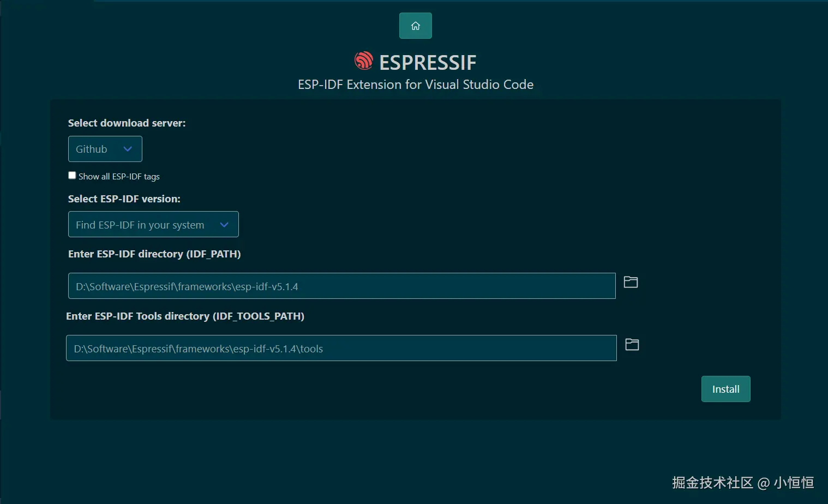This screenshot has height=504, width=828.
Task: Focus the IDF_PATH directory input field
Action: pyautogui.click(x=341, y=286)
